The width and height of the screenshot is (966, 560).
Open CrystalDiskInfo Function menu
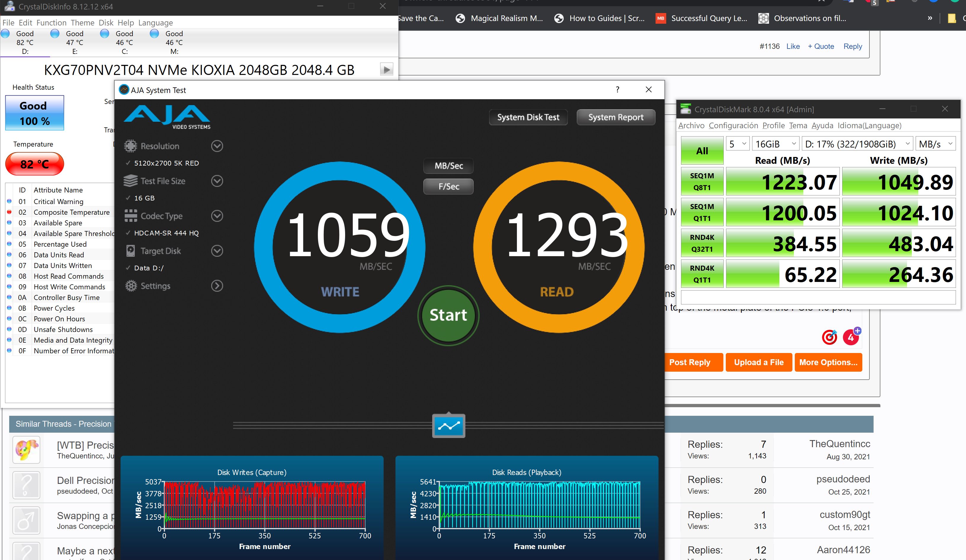51,23
